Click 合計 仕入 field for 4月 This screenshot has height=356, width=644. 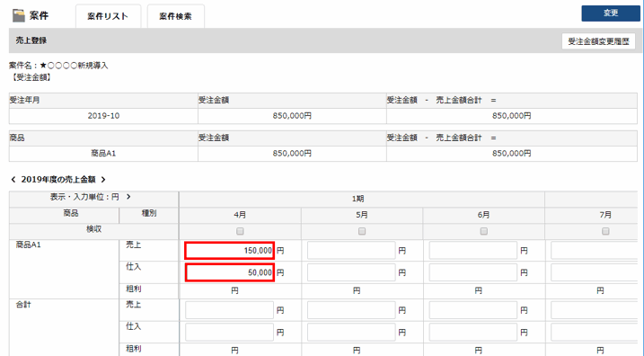click(x=230, y=332)
